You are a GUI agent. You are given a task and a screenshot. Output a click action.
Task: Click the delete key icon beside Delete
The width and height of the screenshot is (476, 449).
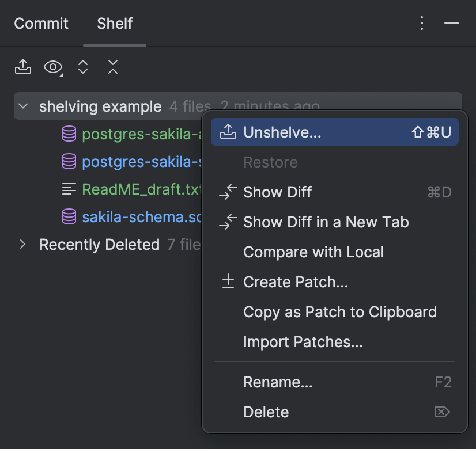[x=442, y=412]
